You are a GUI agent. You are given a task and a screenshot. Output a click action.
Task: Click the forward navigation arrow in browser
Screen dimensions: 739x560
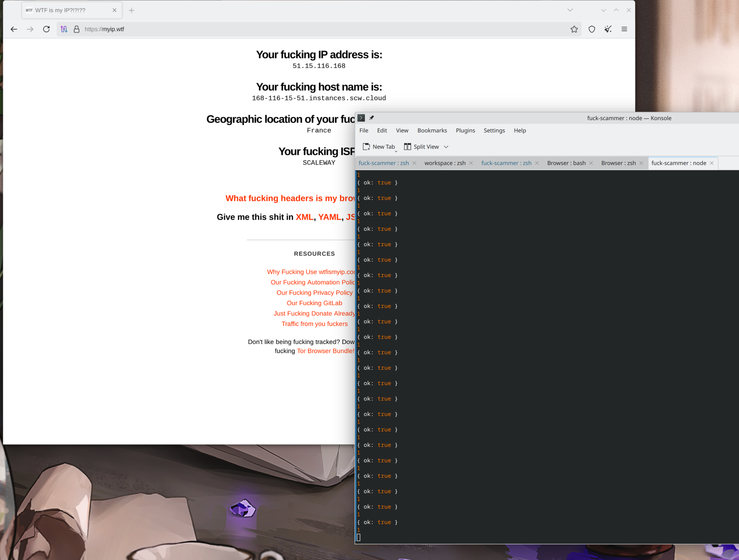[x=30, y=29]
